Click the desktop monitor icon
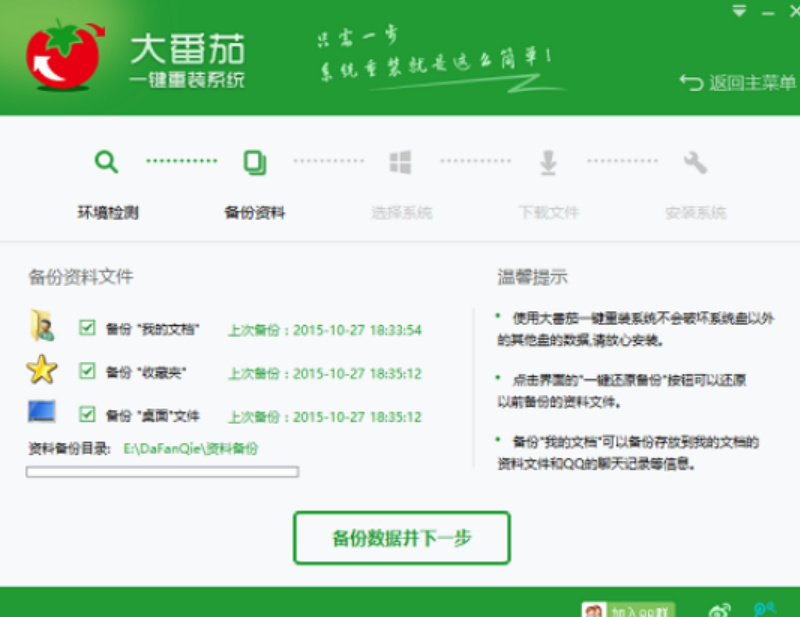 (x=41, y=412)
